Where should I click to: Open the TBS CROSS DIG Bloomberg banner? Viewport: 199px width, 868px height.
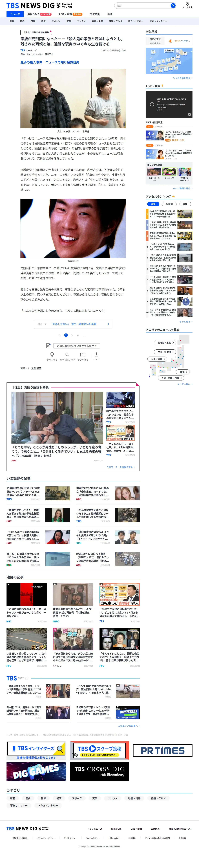(x=99, y=771)
